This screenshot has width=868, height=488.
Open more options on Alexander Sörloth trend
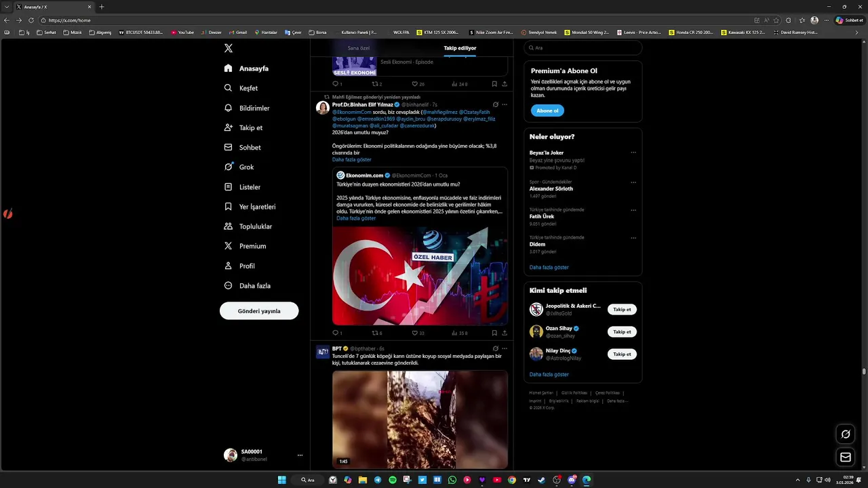click(x=633, y=182)
